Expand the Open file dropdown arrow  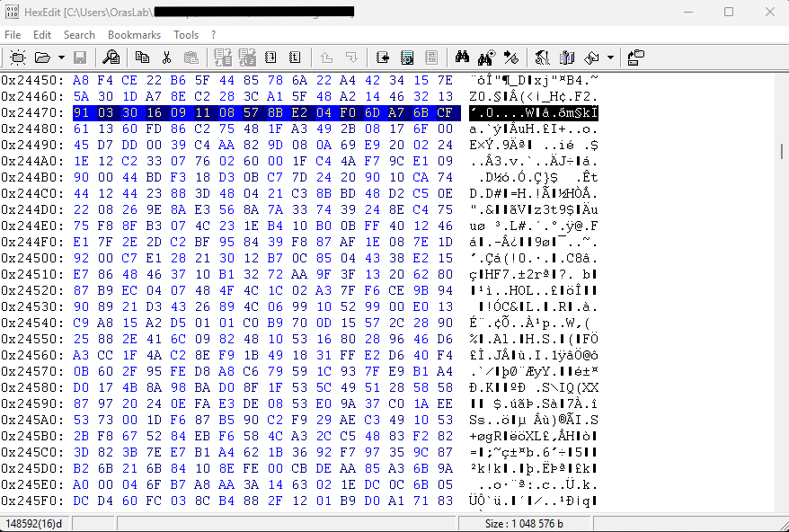pyautogui.click(x=61, y=58)
